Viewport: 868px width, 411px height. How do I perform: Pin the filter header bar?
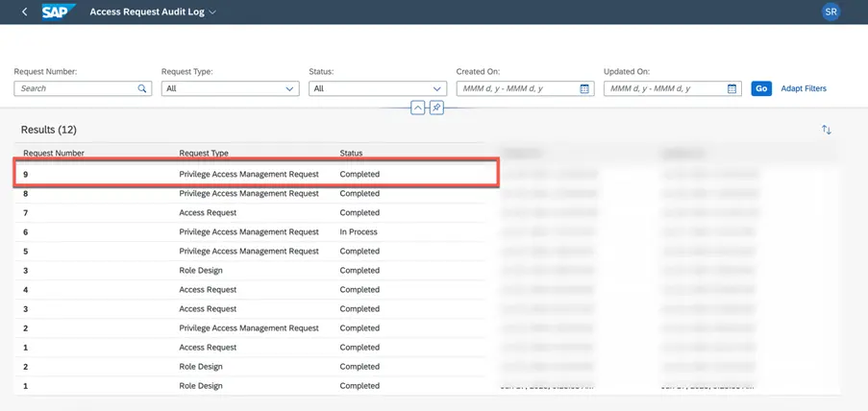(x=436, y=108)
